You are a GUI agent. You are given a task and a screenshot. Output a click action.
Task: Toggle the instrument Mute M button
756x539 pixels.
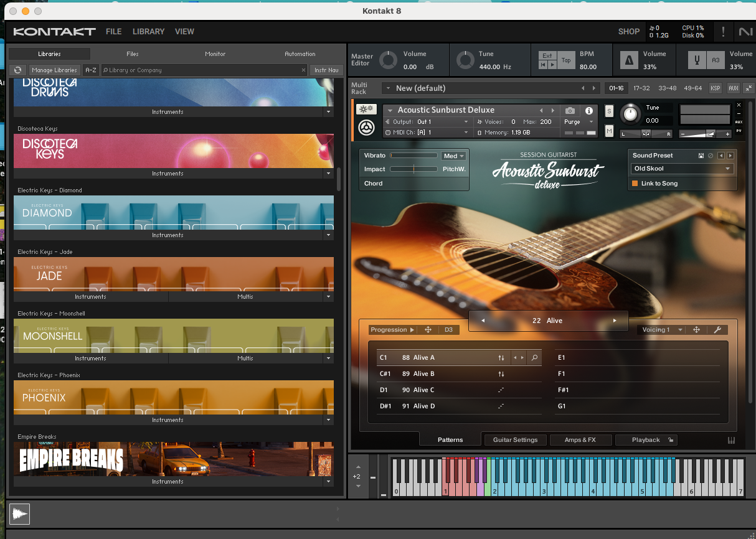tap(609, 129)
